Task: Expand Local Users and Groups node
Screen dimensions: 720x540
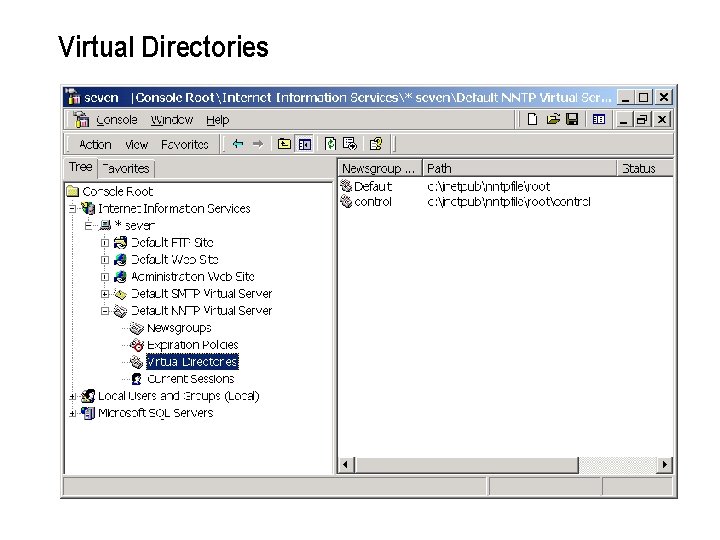Action: click(73, 396)
